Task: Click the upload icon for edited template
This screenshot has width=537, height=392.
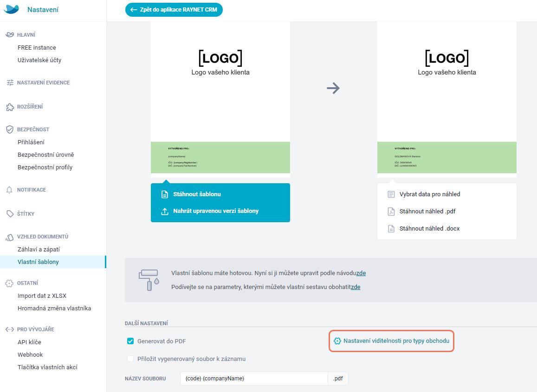Action: point(165,211)
